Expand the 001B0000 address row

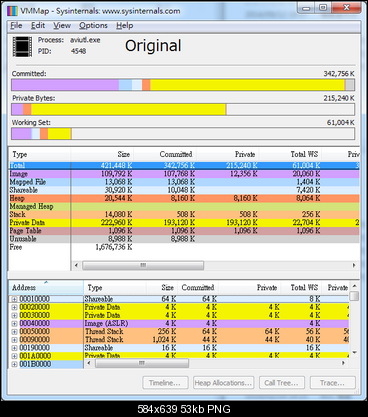(x=14, y=364)
